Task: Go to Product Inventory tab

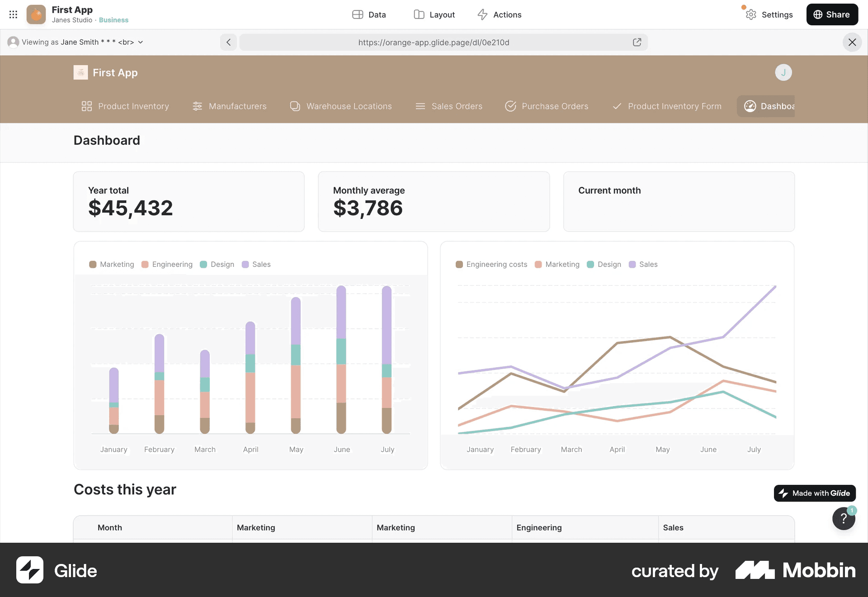Action: [x=125, y=106]
